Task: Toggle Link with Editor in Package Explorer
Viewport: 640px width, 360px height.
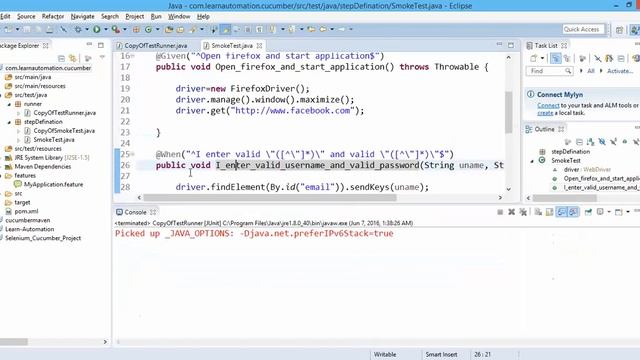Action: [73, 58]
